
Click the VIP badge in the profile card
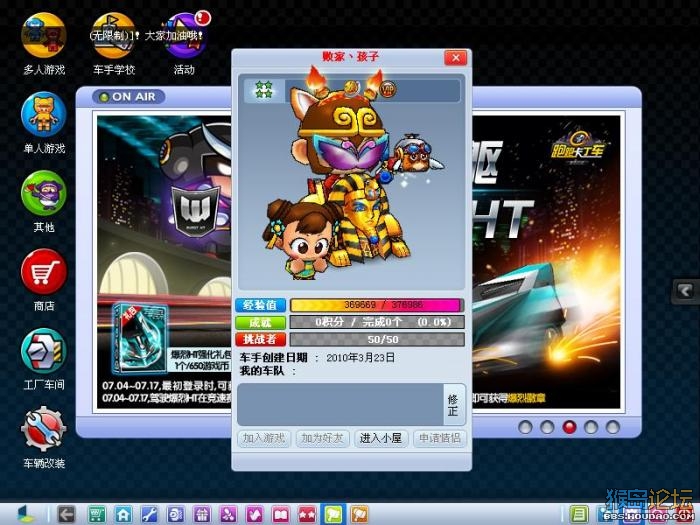click(388, 89)
